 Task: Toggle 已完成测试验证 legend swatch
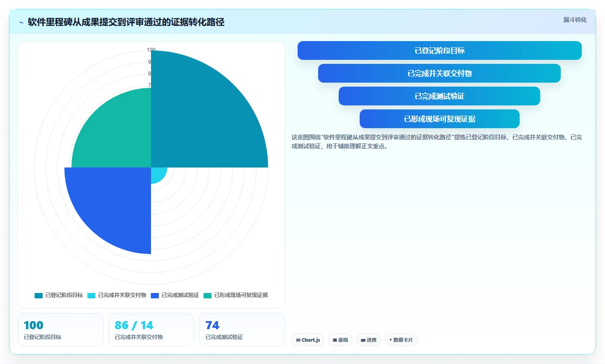click(155, 295)
